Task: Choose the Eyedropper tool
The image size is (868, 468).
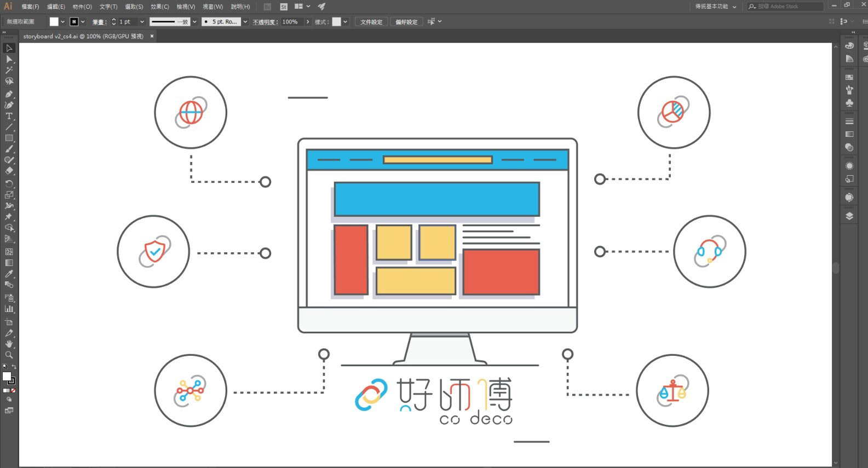Action: pos(9,274)
